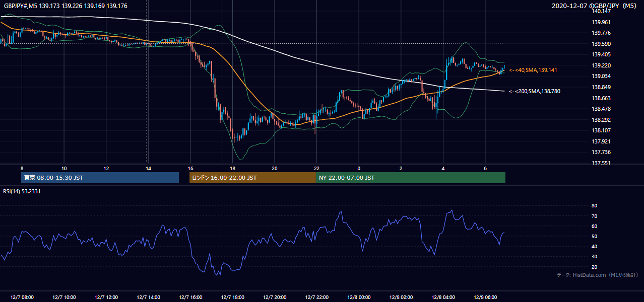Viewport: 644px width, 302px height.
Task: Click bottom time label 12/8 06:00
Action: pyautogui.click(x=485, y=297)
